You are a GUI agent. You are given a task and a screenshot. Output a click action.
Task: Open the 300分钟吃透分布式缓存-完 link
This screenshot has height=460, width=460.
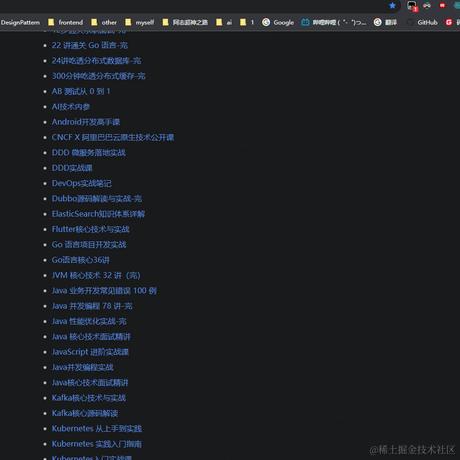(x=99, y=76)
